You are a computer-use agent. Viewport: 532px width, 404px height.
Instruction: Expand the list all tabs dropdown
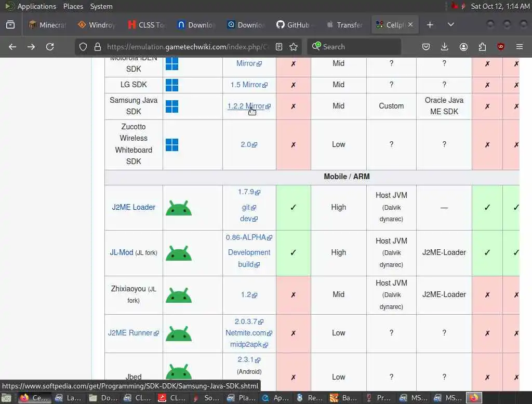coord(450,25)
